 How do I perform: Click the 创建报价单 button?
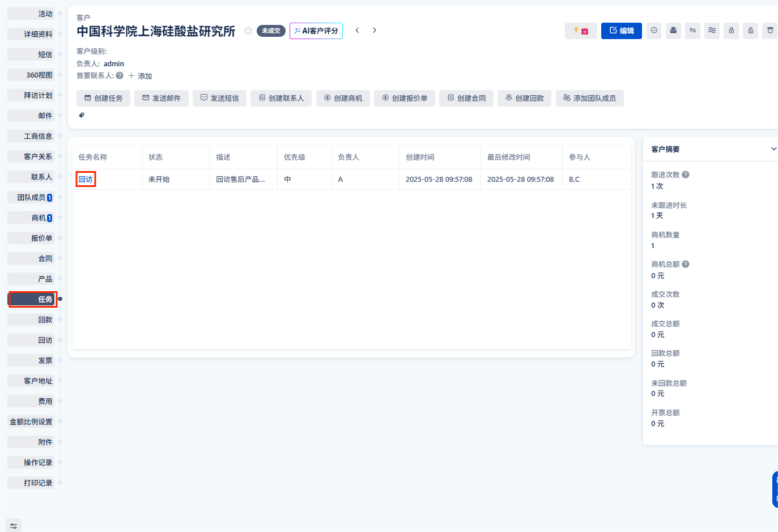[405, 98]
